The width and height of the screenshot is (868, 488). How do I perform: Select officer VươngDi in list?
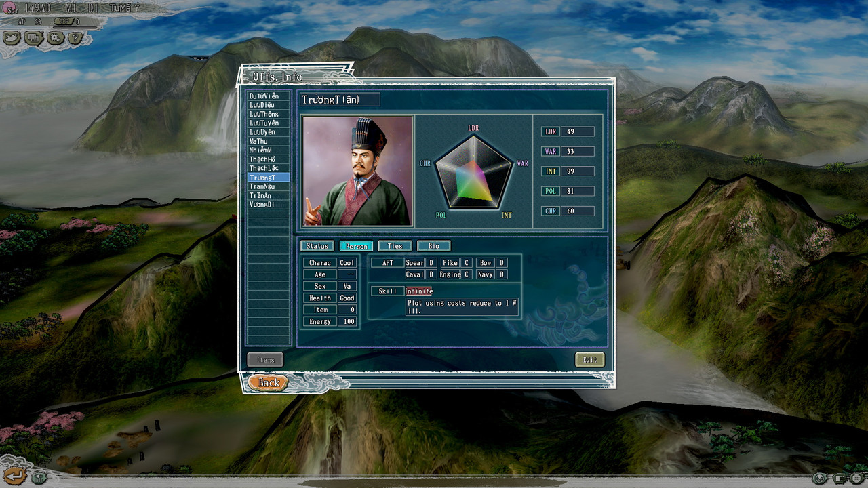(x=269, y=205)
